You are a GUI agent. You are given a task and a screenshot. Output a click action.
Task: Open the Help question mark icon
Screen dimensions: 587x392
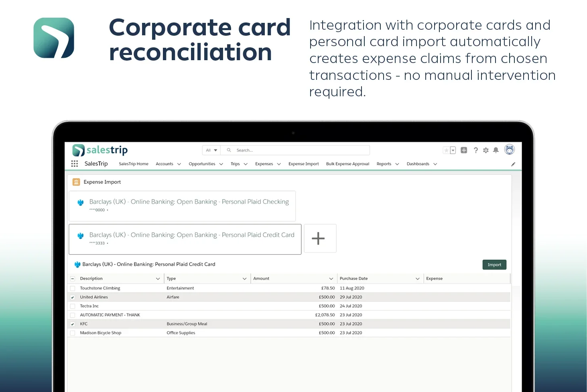(x=476, y=150)
